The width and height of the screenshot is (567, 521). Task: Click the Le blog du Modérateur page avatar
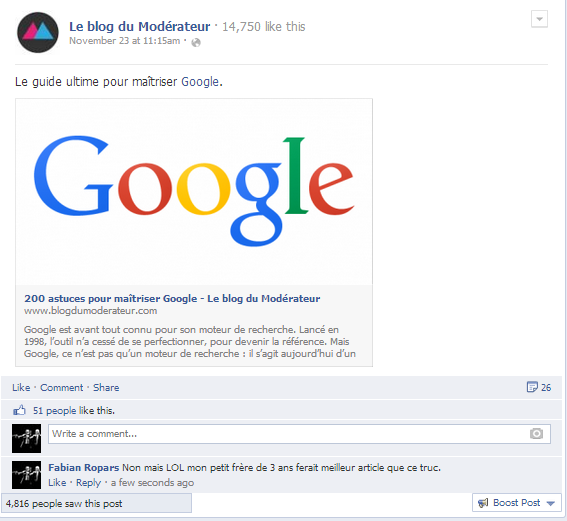(x=38, y=33)
